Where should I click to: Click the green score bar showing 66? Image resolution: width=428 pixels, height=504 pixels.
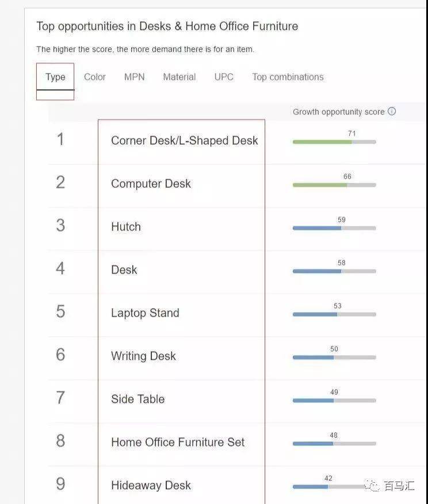pos(334,185)
